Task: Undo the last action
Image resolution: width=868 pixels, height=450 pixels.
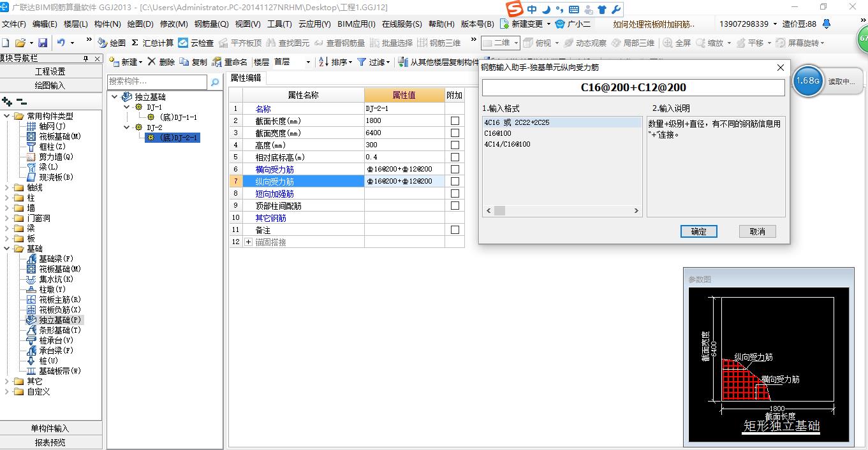Action: coord(61,43)
